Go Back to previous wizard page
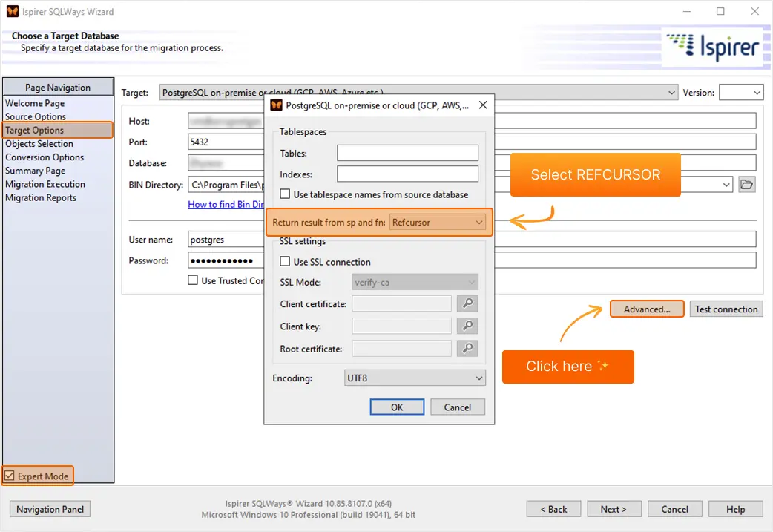 click(x=553, y=509)
